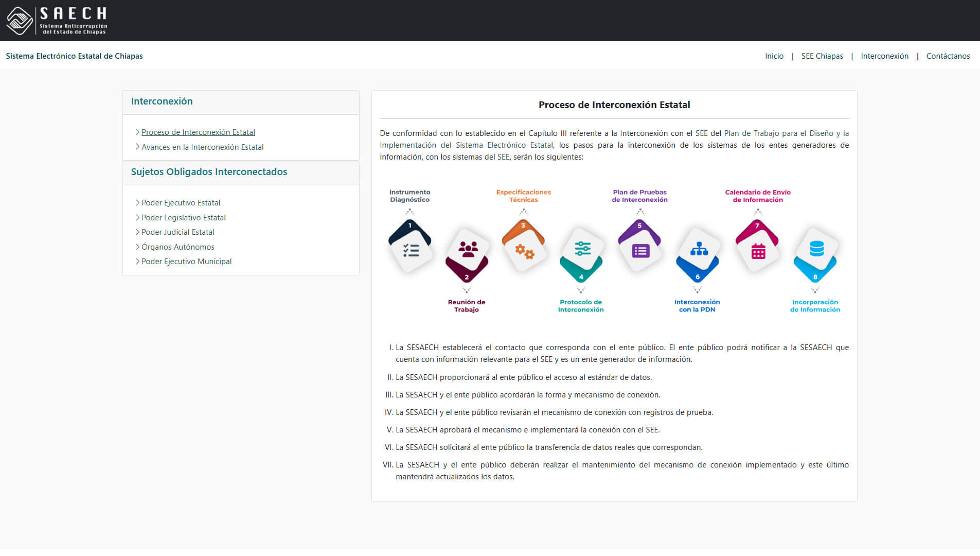Click the Protocolo de Interconexión step 4 sliders icon

pyautogui.click(x=582, y=249)
